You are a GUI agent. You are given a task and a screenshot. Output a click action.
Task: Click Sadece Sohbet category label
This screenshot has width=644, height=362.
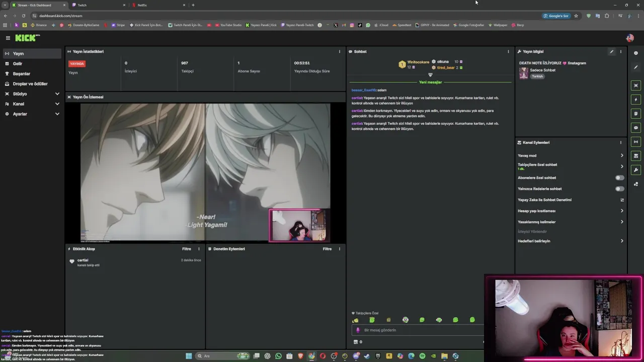click(542, 70)
